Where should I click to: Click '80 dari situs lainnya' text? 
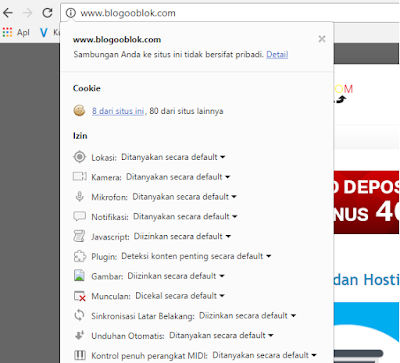click(186, 111)
